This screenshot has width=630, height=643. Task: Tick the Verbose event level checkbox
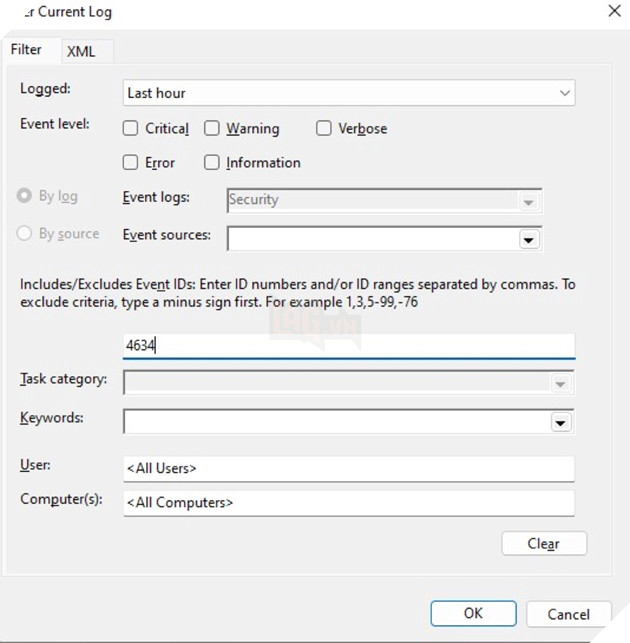[324, 128]
